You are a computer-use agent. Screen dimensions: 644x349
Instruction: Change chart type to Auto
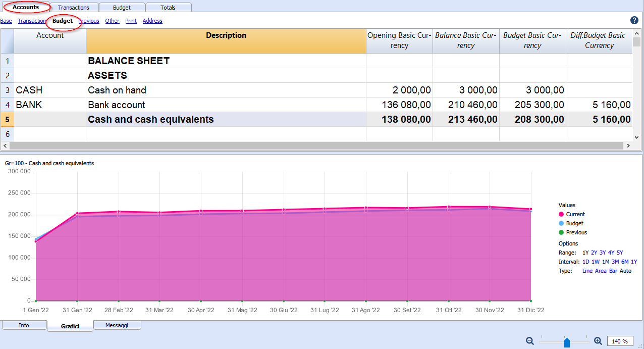[x=625, y=271]
